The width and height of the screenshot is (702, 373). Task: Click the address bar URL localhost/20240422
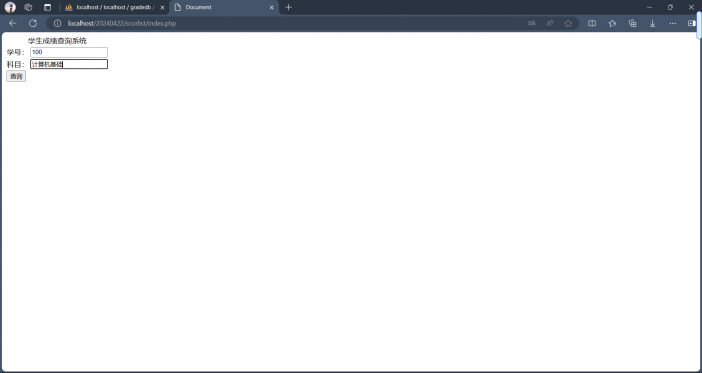(x=122, y=23)
